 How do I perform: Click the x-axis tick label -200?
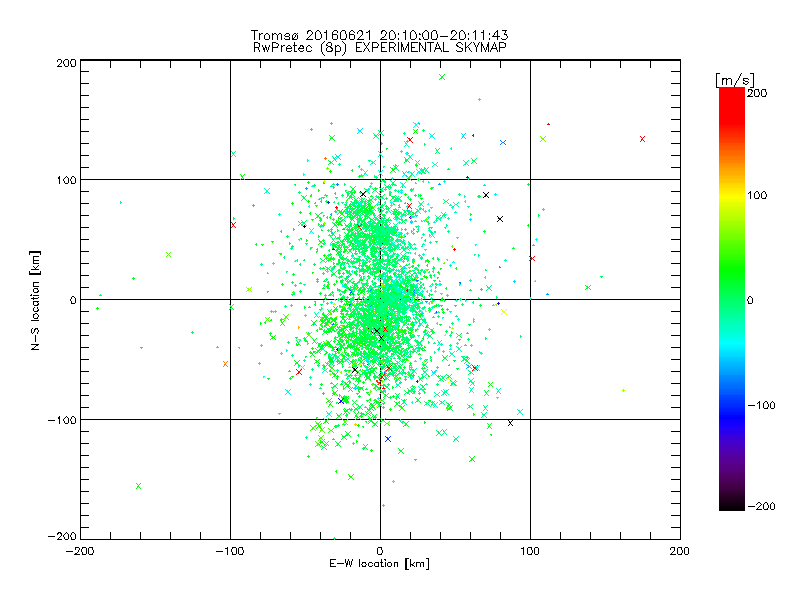pos(80,551)
